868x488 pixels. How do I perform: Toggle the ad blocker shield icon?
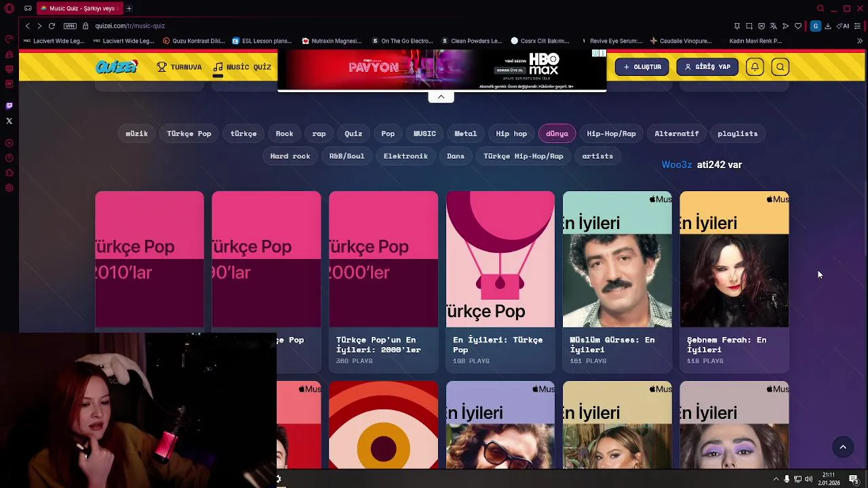point(762,26)
